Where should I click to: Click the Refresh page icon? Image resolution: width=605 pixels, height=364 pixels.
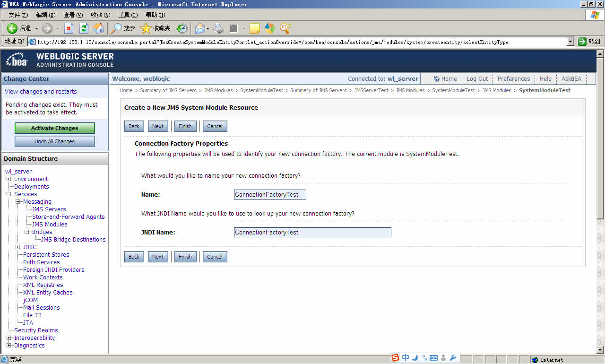(84, 28)
